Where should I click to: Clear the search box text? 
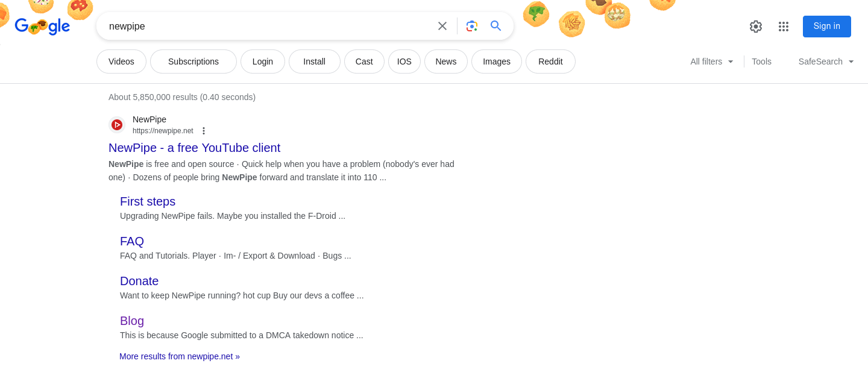442,26
